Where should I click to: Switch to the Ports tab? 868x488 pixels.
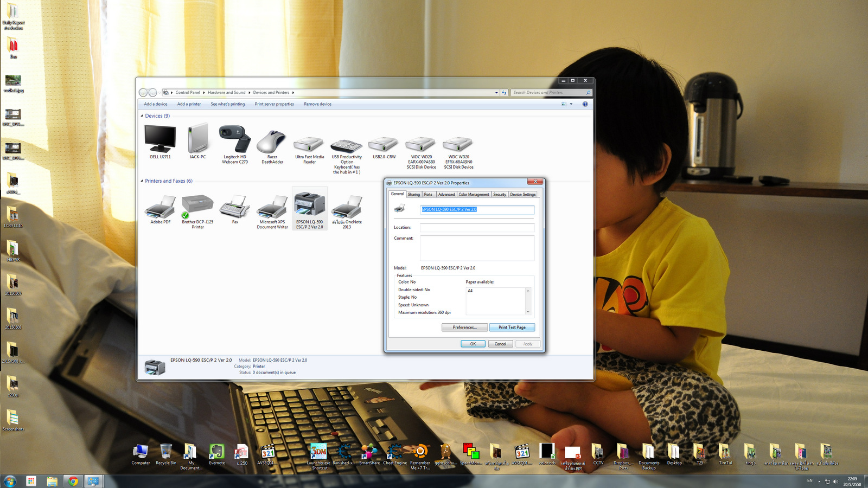click(429, 195)
